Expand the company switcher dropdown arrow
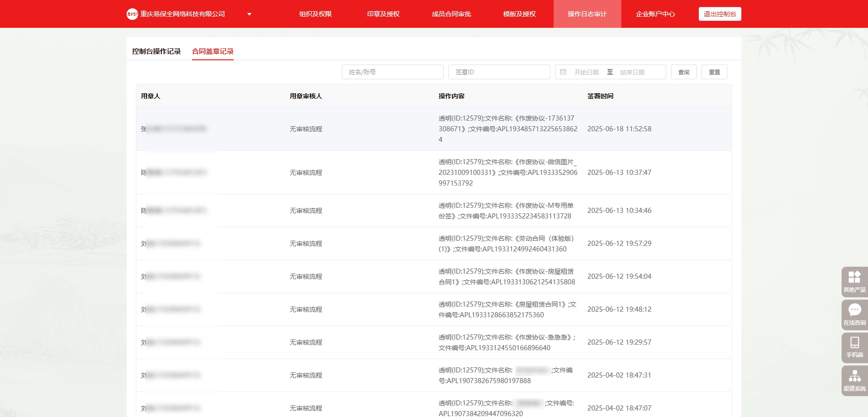This screenshot has width=868, height=417. (249, 14)
